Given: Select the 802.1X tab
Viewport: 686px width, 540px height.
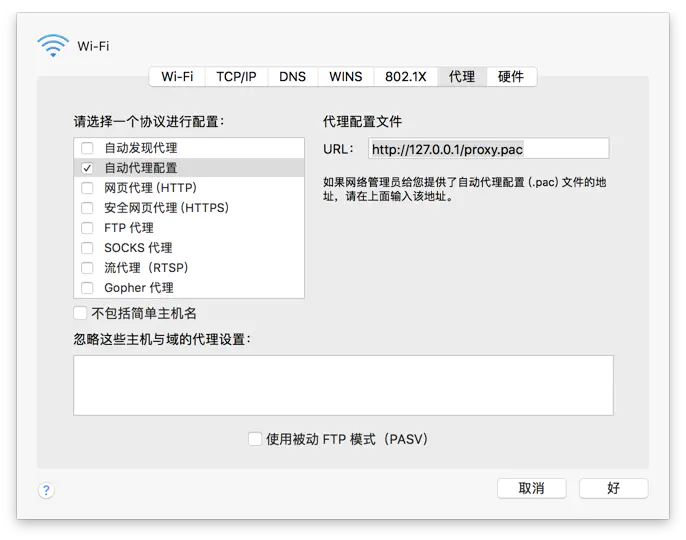Looking at the screenshot, I should (406, 77).
